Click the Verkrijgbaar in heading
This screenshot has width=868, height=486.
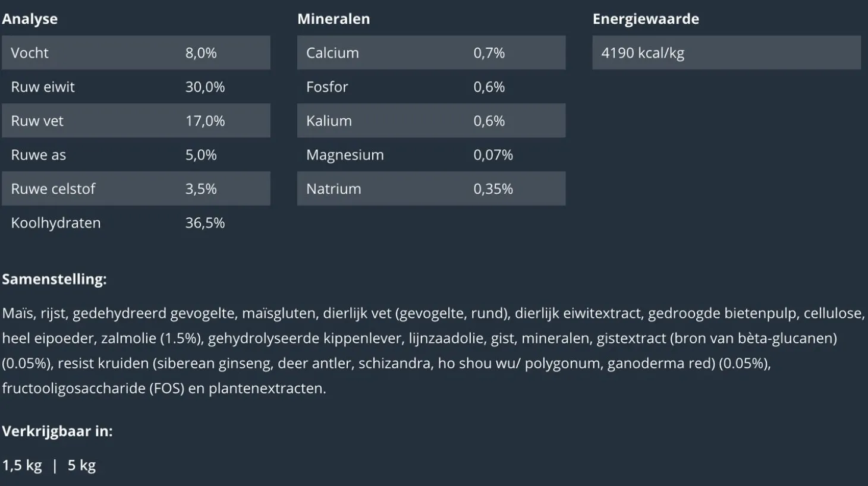tap(57, 431)
